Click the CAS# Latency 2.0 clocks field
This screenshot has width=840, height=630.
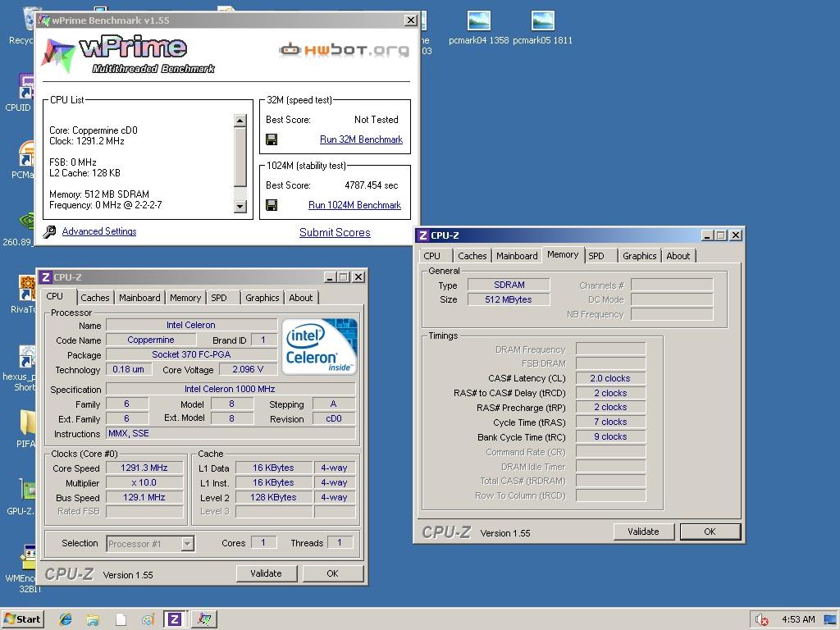(x=610, y=378)
